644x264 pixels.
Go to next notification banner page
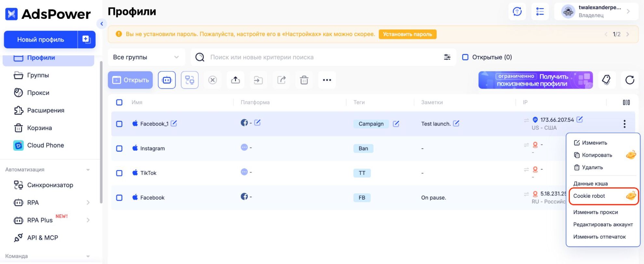click(628, 34)
